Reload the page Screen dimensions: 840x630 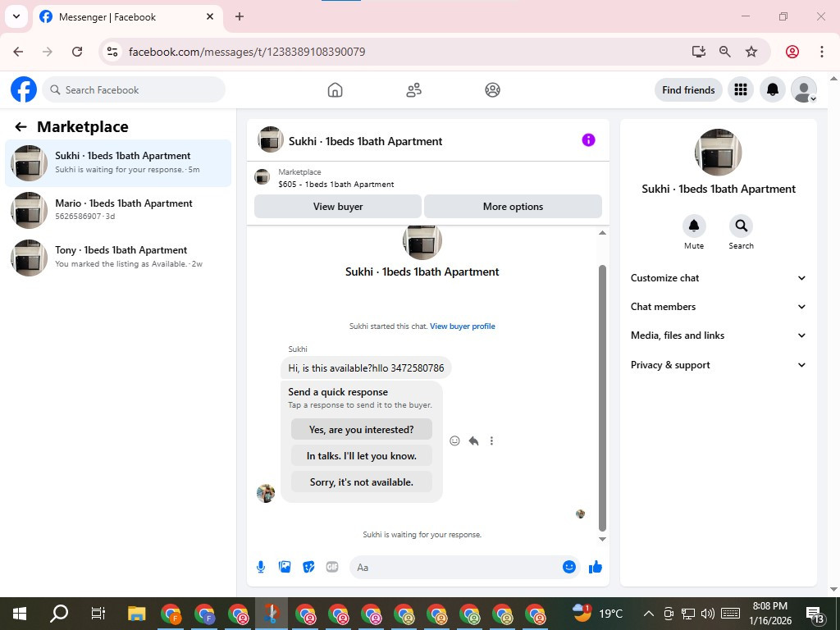point(77,52)
